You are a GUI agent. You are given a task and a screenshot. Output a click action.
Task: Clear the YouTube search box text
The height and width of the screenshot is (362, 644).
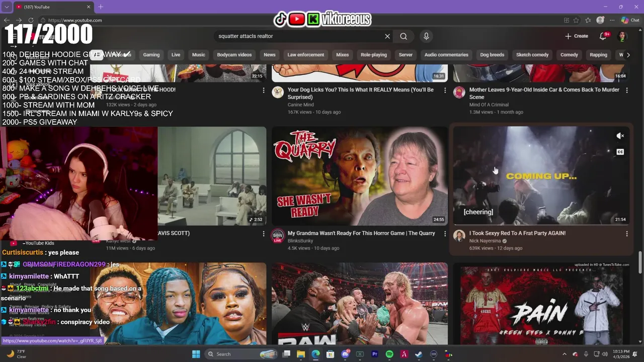tap(387, 36)
